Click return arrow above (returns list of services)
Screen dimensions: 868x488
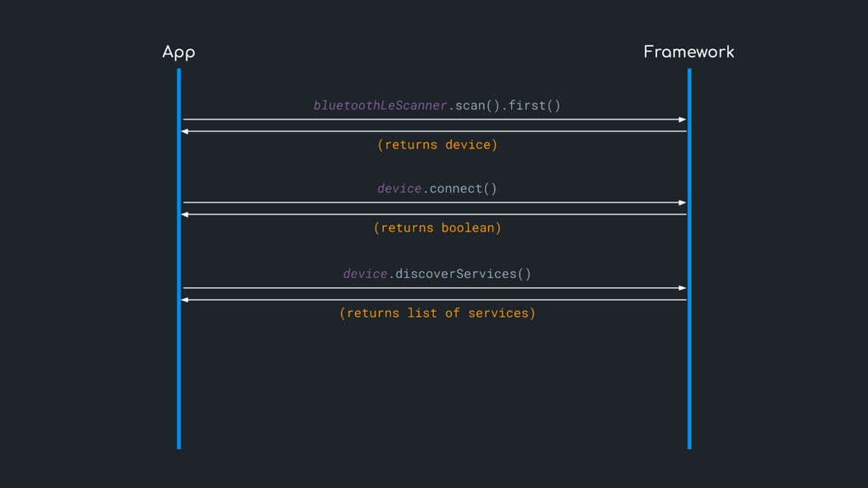point(434,300)
